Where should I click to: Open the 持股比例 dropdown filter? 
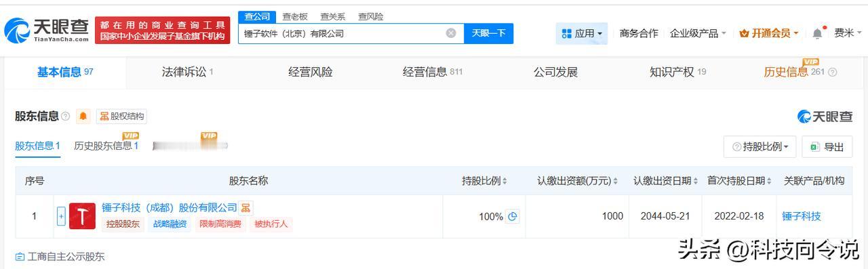point(759,146)
